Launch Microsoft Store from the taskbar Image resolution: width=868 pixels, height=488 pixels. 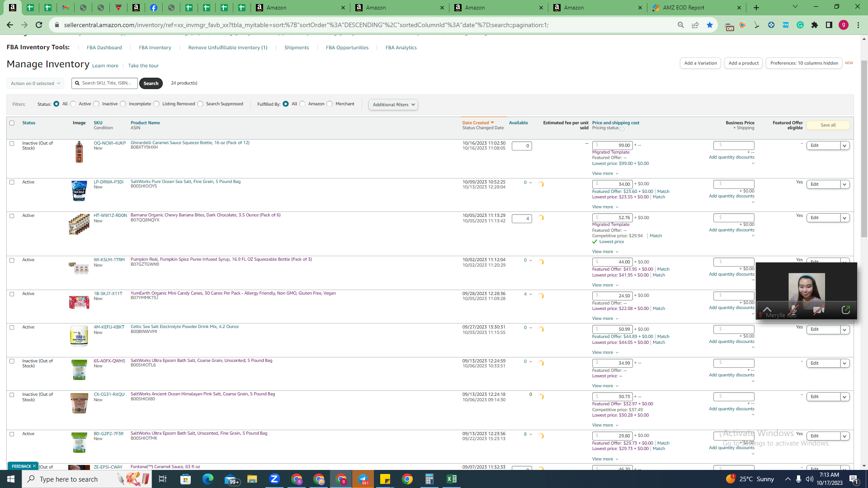click(x=185, y=479)
